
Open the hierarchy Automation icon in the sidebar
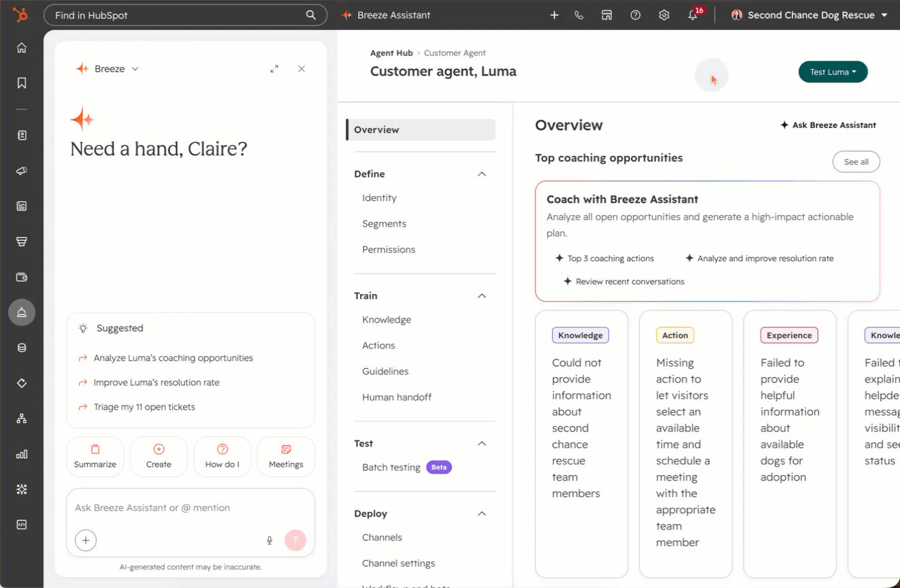tap(22, 419)
